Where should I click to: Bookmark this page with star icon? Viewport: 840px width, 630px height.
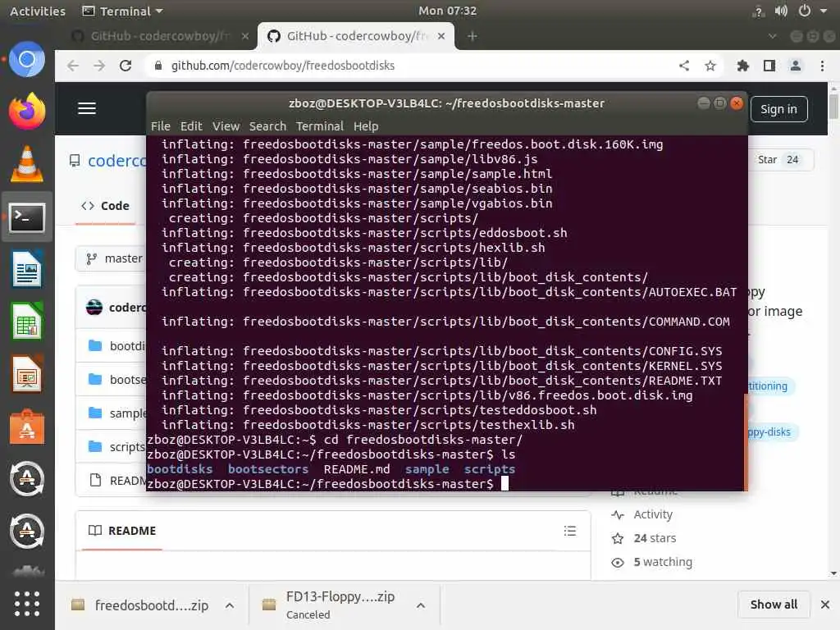[710, 66]
